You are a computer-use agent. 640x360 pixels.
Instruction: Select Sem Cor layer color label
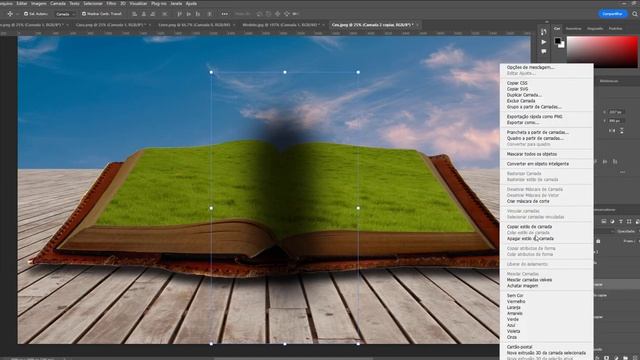[515, 296]
